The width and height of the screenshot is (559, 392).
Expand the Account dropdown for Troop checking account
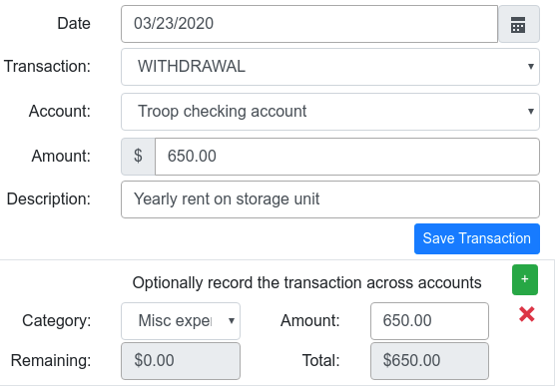pos(330,112)
